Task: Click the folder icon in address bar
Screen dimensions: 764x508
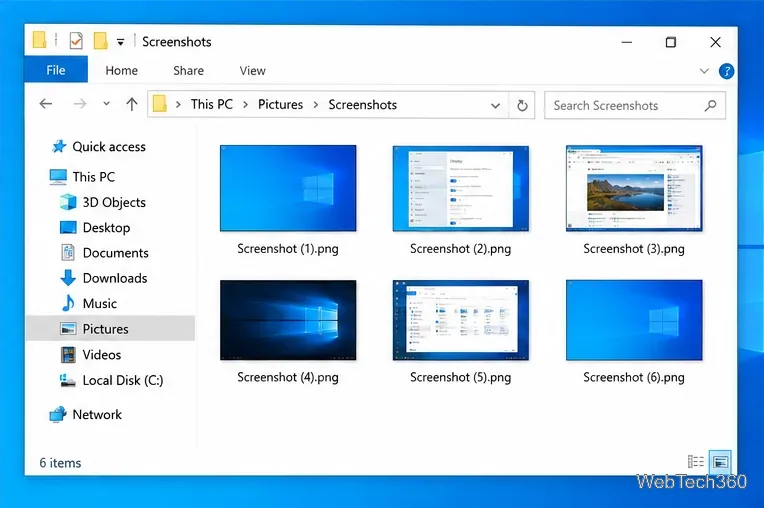Action: [x=160, y=104]
